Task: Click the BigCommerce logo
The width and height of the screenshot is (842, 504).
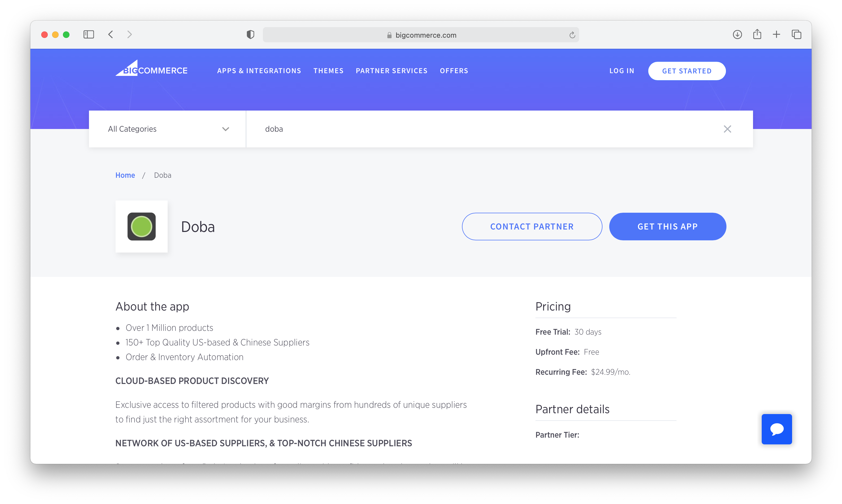Action: click(x=151, y=69)
